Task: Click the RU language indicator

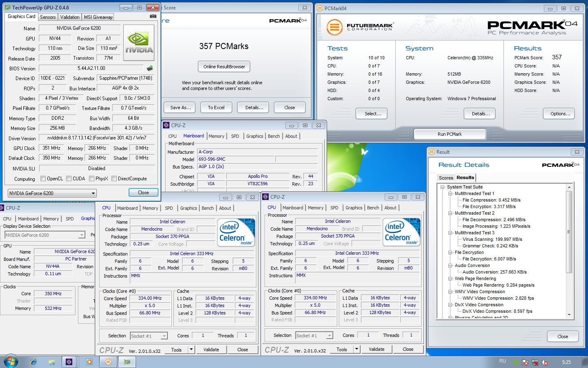Action: coord(503,361)
